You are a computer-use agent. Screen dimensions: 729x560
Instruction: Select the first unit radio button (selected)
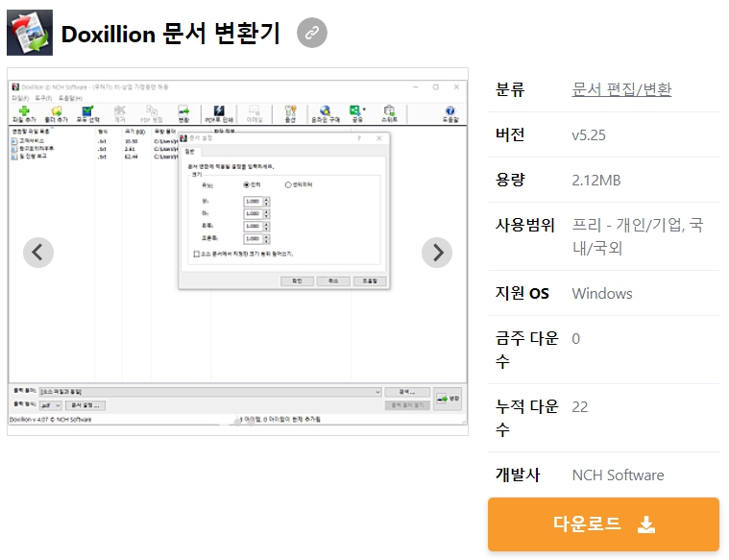coord(247,184)
